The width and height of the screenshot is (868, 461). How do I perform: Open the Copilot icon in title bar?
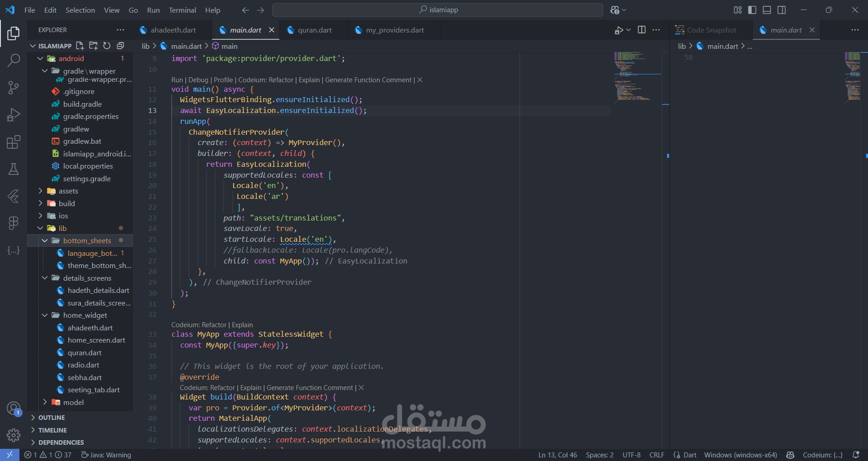[615, 10]
